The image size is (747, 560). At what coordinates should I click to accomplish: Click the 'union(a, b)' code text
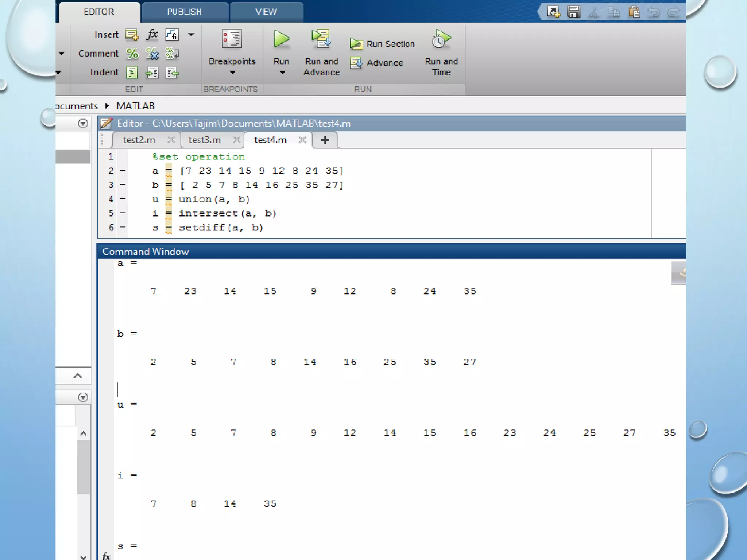pos(214,199)
